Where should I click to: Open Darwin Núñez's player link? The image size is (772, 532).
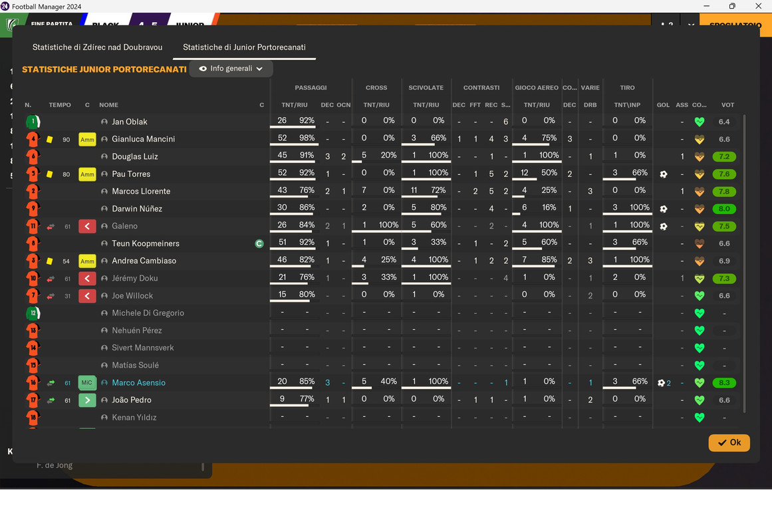click(137, 209)
